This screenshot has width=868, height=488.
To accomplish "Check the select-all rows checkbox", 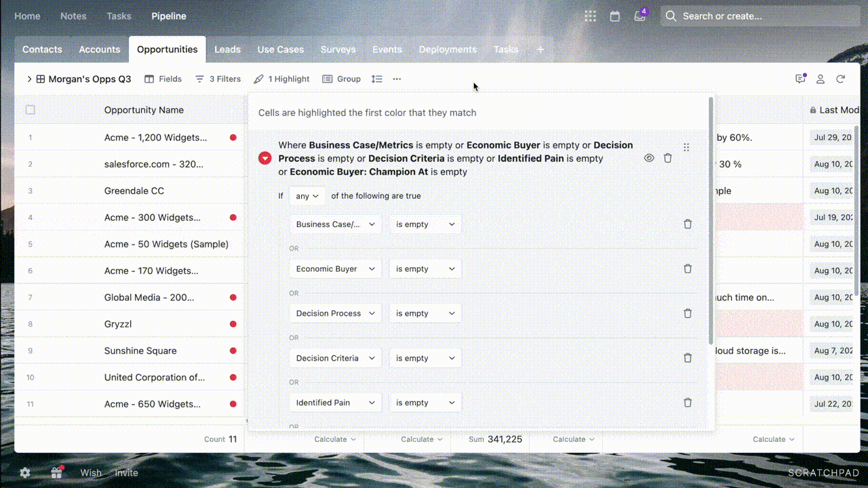I will tap(30, 110).
